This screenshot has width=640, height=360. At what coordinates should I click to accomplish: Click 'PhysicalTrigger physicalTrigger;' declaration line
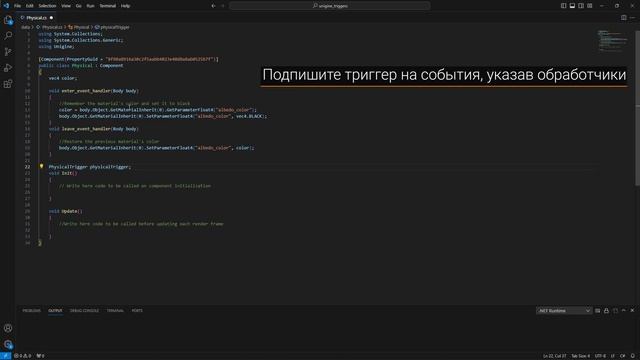point(90,167)
